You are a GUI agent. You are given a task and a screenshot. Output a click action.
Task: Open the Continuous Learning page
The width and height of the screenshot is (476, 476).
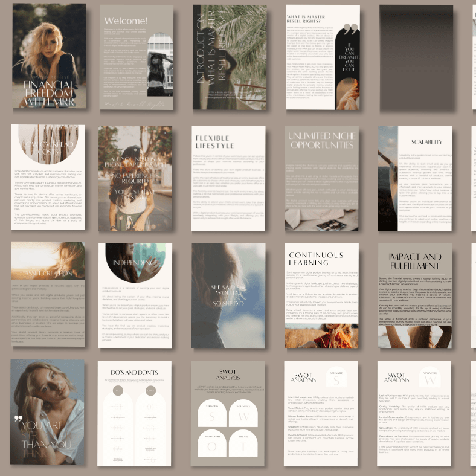coord(321,295)
